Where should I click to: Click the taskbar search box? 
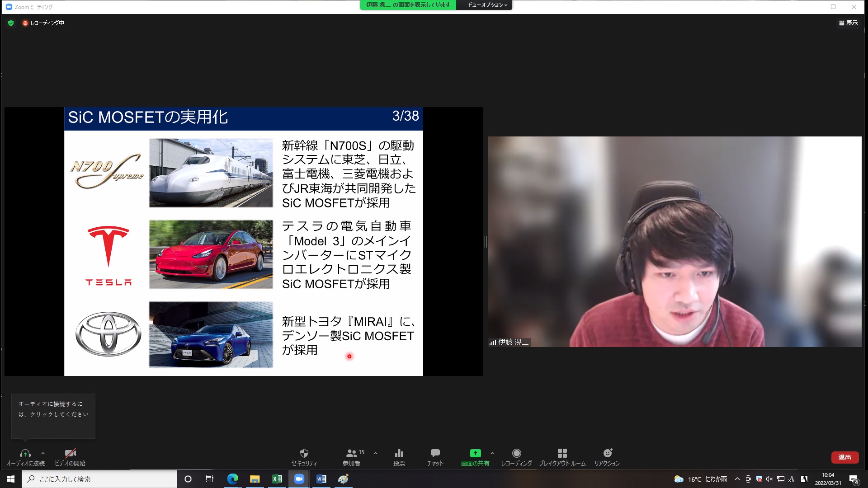pos(99,479)
